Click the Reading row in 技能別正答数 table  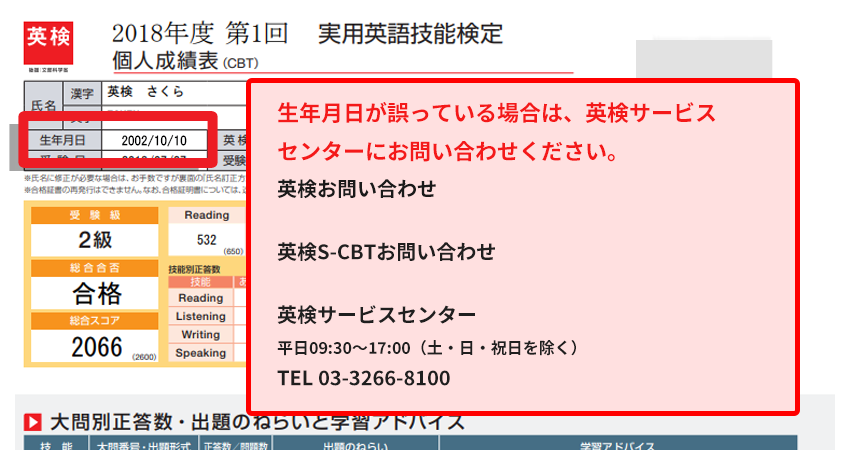click(x=201, y=298)
